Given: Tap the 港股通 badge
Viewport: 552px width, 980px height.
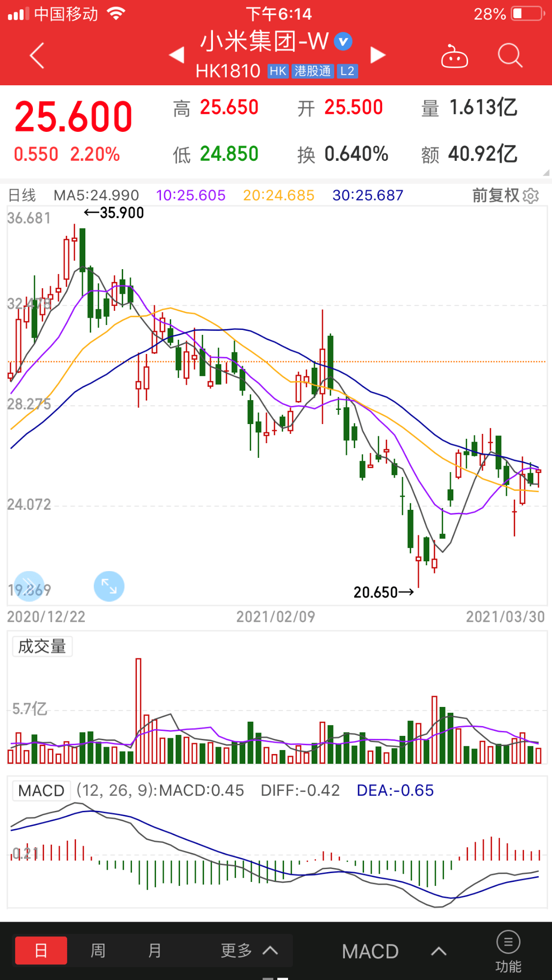Looking at the screenshot, I should (x=313, y=71).
